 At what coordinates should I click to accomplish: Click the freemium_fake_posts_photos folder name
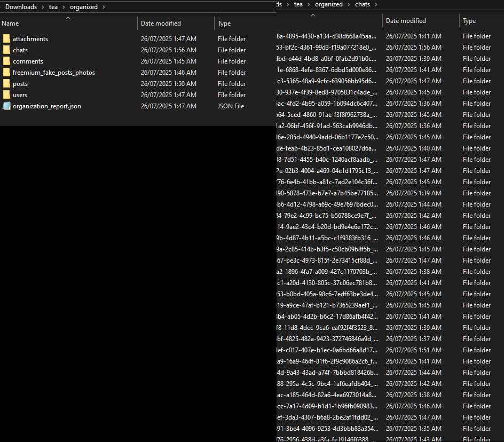pyautogui.click(x=54, y=73)
